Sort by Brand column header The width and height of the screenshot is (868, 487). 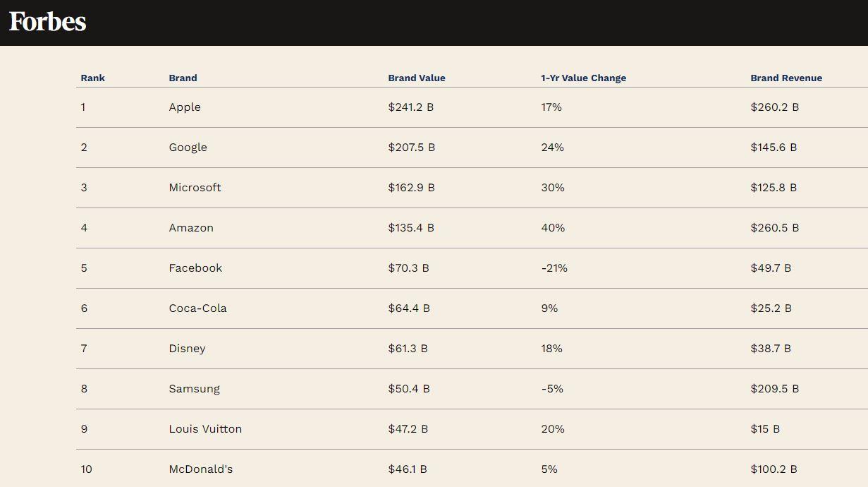point(183,78)
